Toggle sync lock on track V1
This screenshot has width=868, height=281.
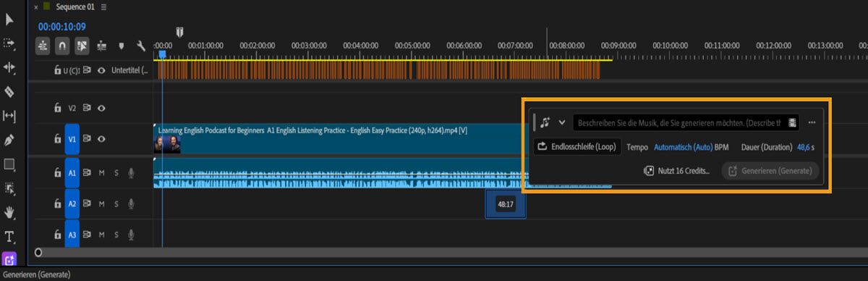(x=87, y=139)
